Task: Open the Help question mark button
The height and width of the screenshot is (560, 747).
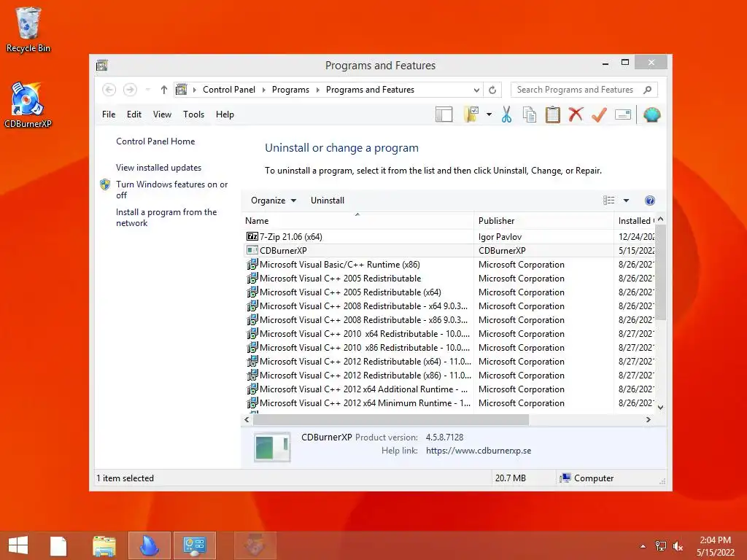Action: pos(649,201)
